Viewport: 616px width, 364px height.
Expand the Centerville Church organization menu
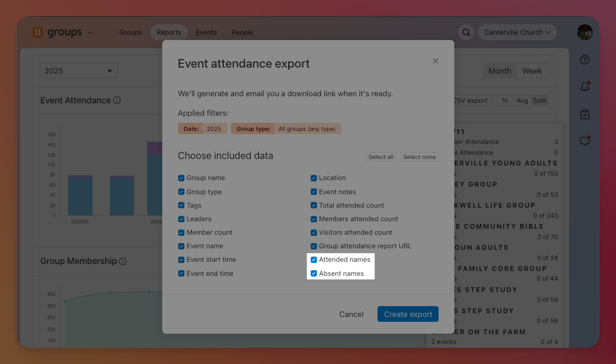coord(517,32)
